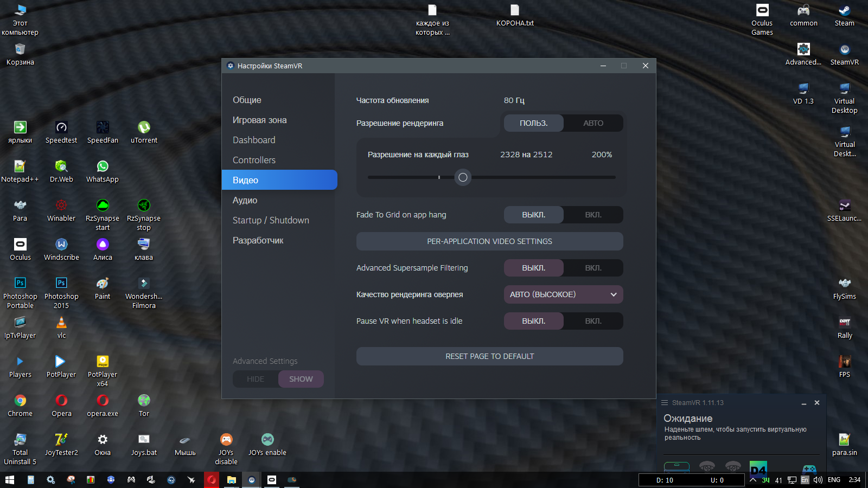The height and width of the screenshot is (488, 868).
Task: Click the volume icon in system tray
Action: (x=818, y=480)
